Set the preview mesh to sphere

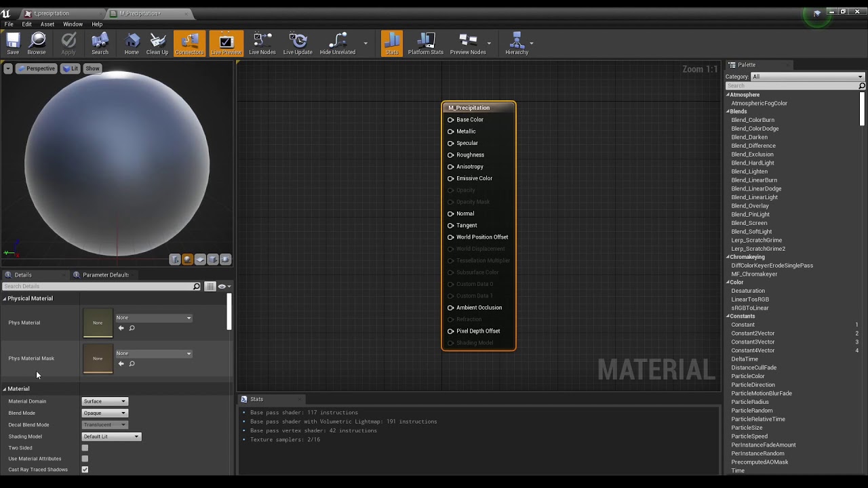188,260
